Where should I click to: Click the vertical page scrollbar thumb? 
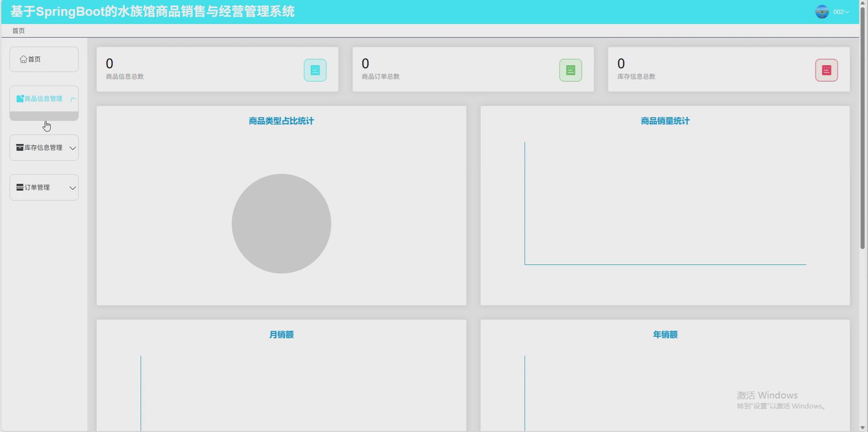863,127
